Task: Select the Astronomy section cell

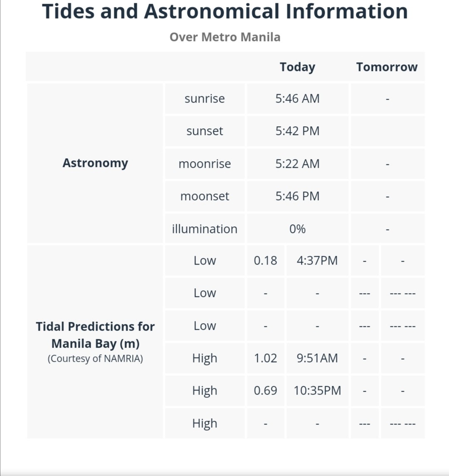Action: pyautogui.click(x=95, y=163)
